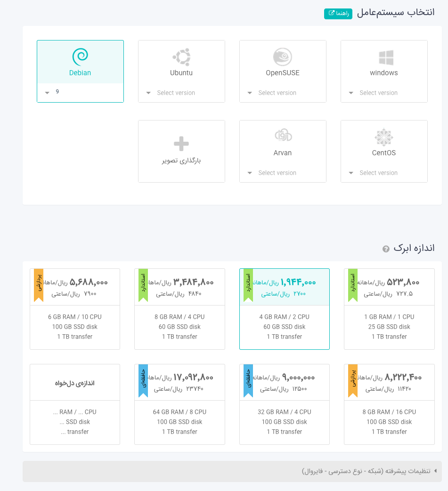The image size is (448, 491).
Task: Select the Arvan cloud logo
Action: pyautogui.click(x=283, y=135)
